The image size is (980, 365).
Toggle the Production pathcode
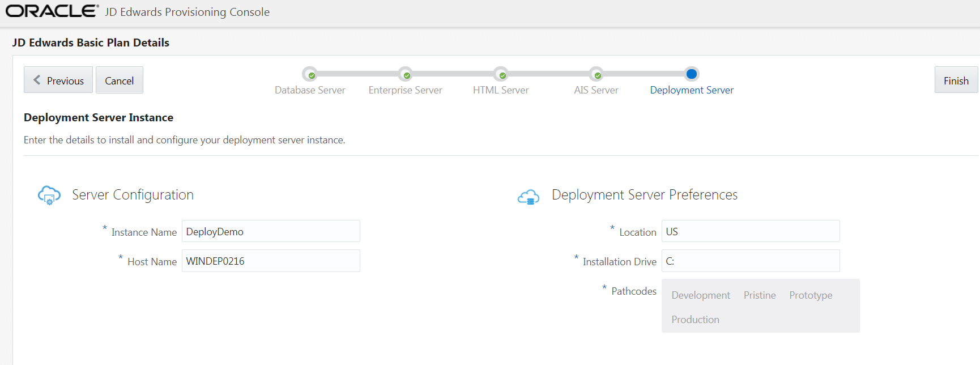point(695,320)
